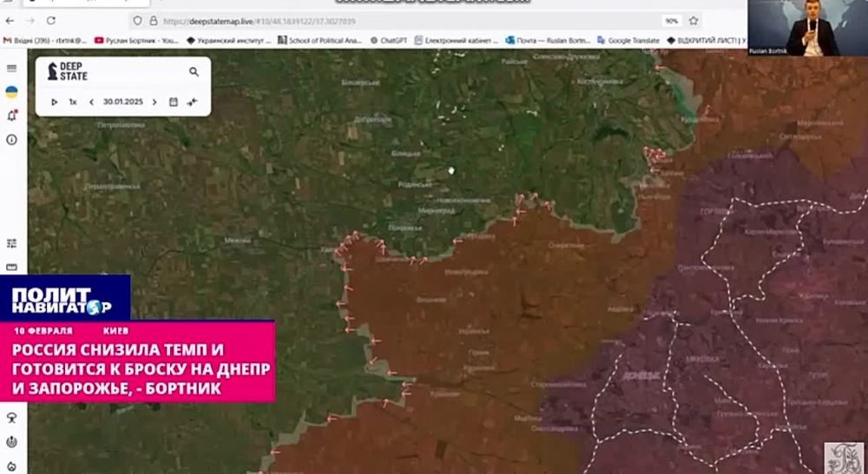Image resolution: width=868 pixels, height=474 pixels.
Task: Play the map timeline animation
Action: point(54,102)
